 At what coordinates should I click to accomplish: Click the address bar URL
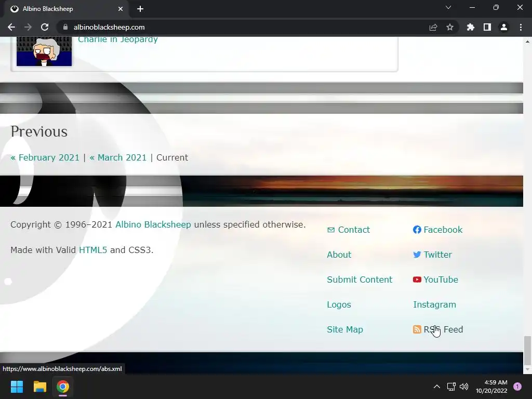coord(109,27)
